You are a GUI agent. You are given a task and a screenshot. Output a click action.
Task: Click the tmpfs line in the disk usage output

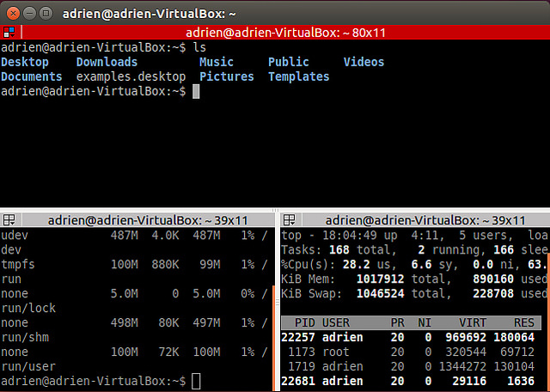click(x=19, y=264)
